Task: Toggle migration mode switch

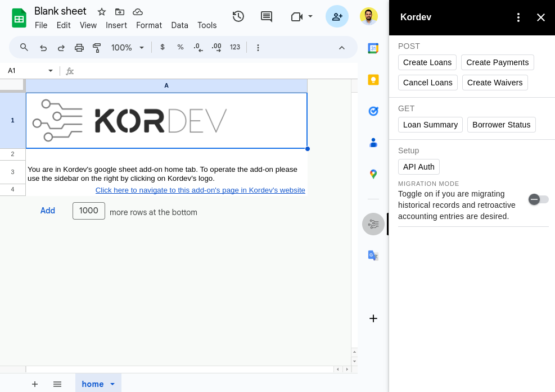Action: (538, 199)
